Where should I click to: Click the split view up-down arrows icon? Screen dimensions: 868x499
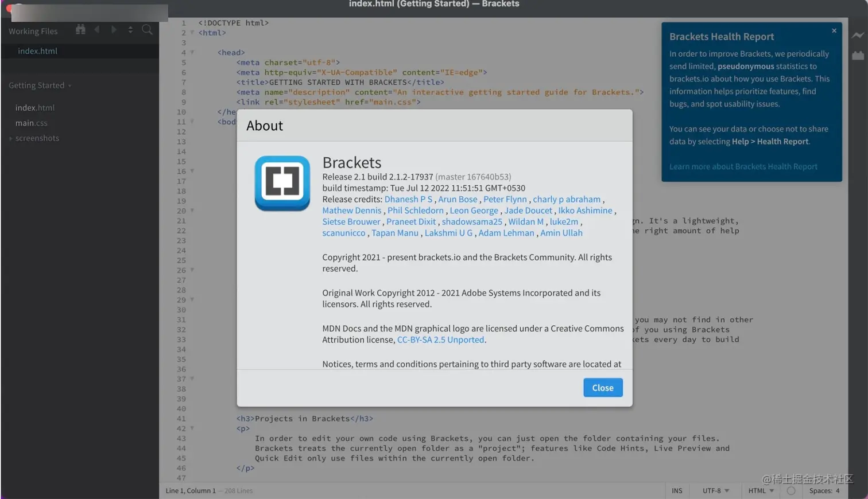click(130, 29)
